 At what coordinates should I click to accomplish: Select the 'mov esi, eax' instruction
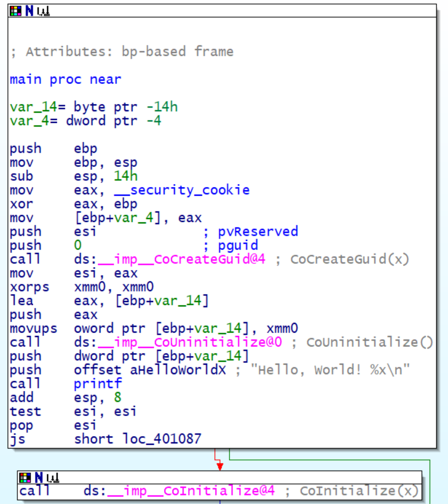(x=74, y=273)
